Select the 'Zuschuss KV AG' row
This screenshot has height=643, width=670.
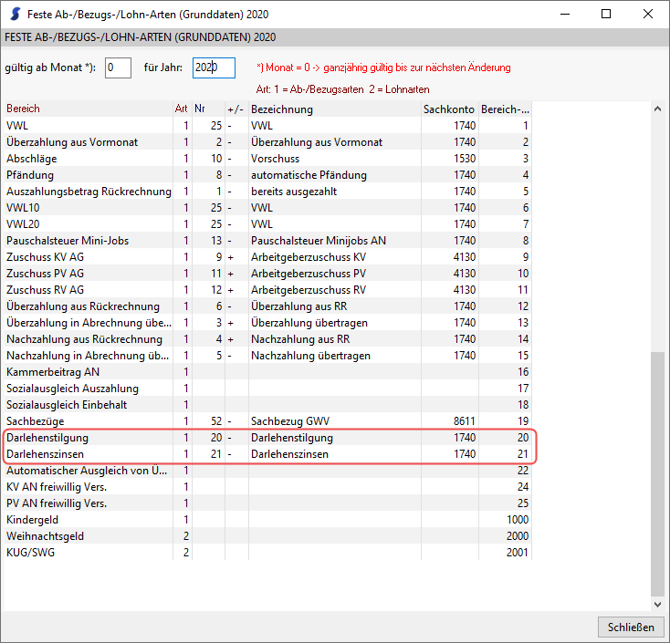[x=268, y=257]
